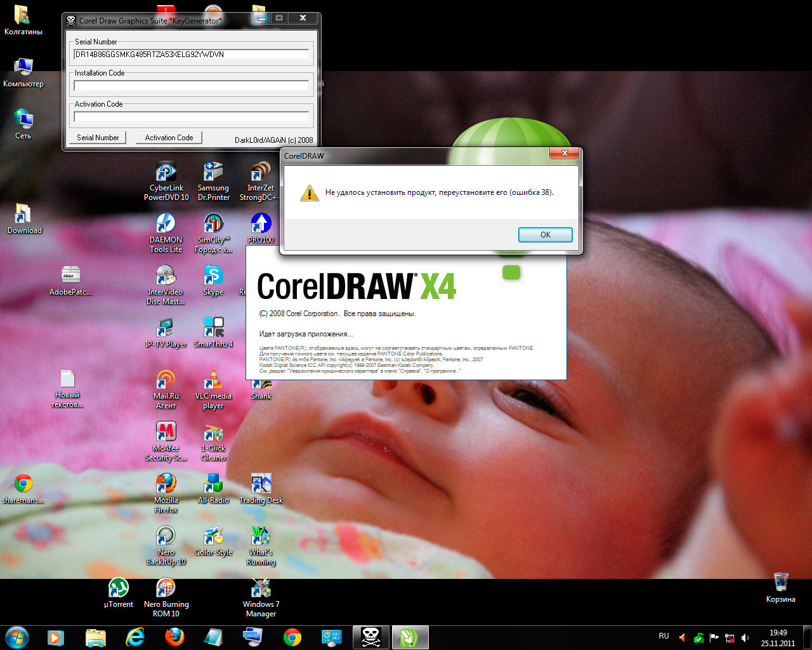Select the Компьютер desktop icon
Image resolution: width=812 pixels, height=650 pixels.
23,73
